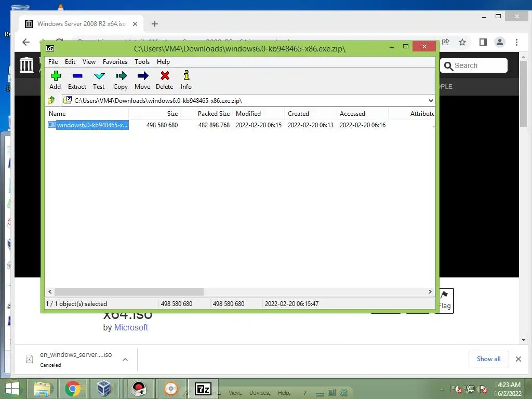Screen dimensions: 532x399
Task: Open the Chrome three-dot menu
Action: [516, 42]
